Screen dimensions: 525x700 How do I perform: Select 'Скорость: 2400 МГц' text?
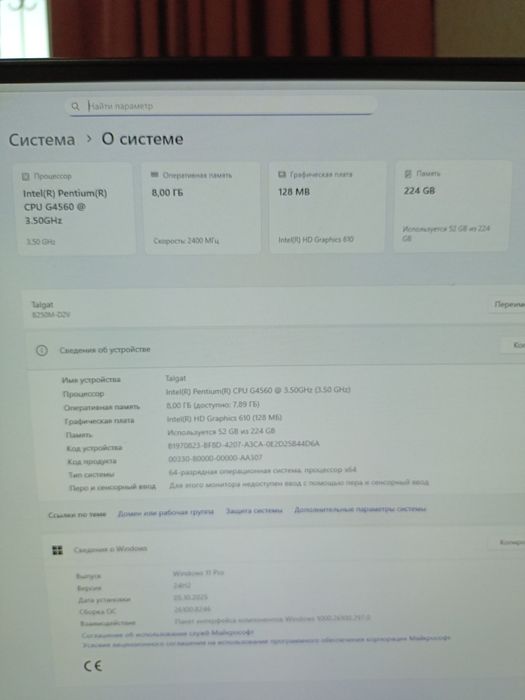pos(186,241)
